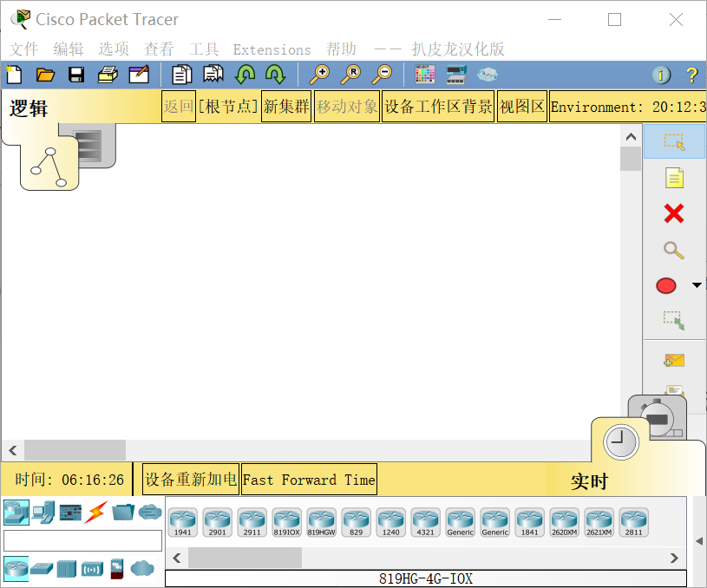The height and width of the screenshot is (588, 707).
Task: Open a file using folder icon
Action: (45, 75)
